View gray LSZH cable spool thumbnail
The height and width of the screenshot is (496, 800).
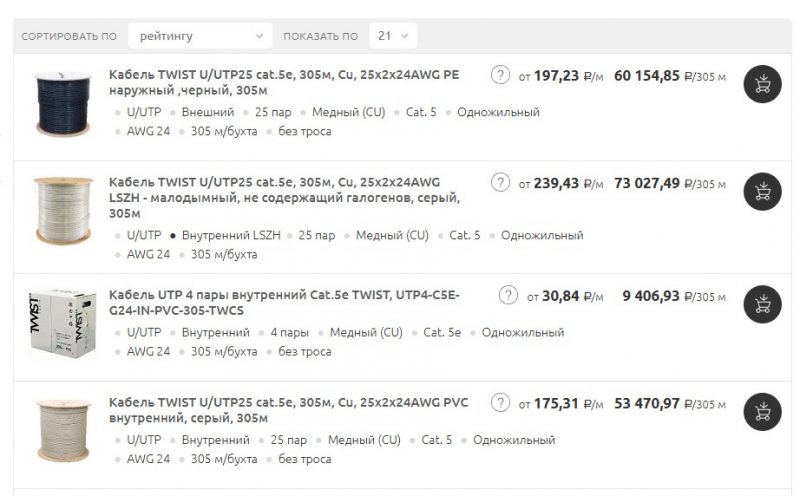click(63, 211)
